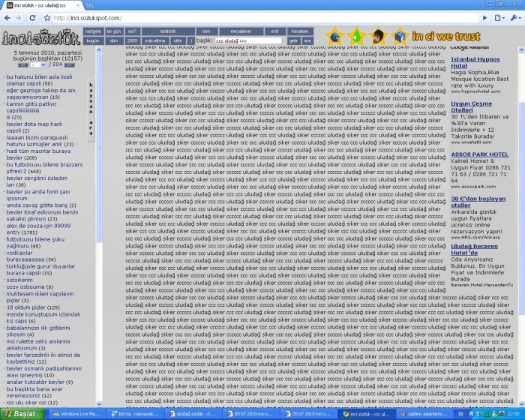525x420 pixels.
Task: Click the browser address bar
Action: click(x=265, y=18)
